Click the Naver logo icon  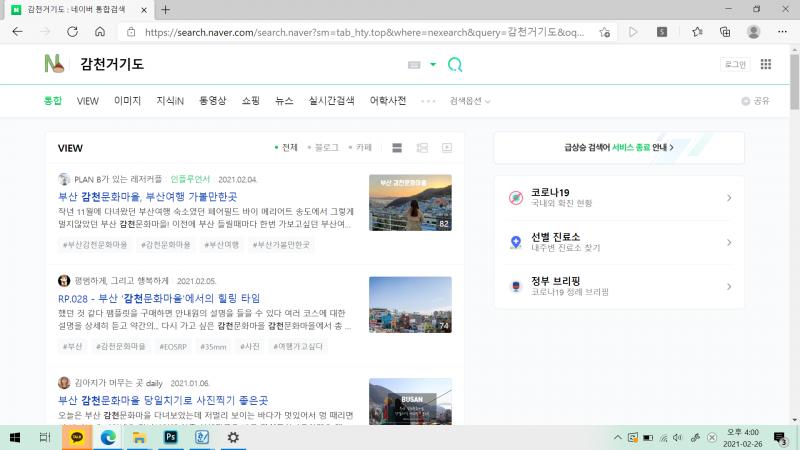pos(54,64)
